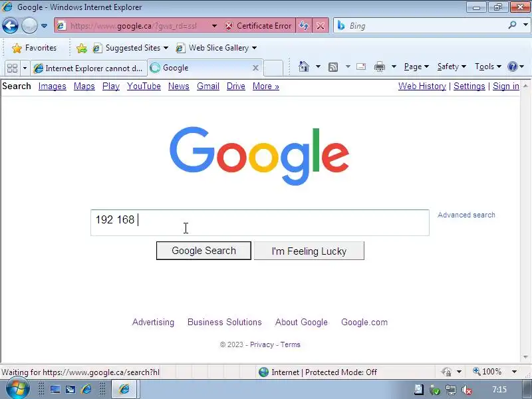Click the greyed Forward navigation button

[x=29, y=25]
